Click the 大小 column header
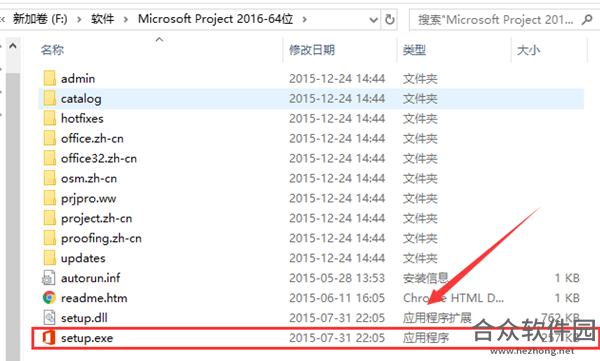 click(x=528, y=50)
